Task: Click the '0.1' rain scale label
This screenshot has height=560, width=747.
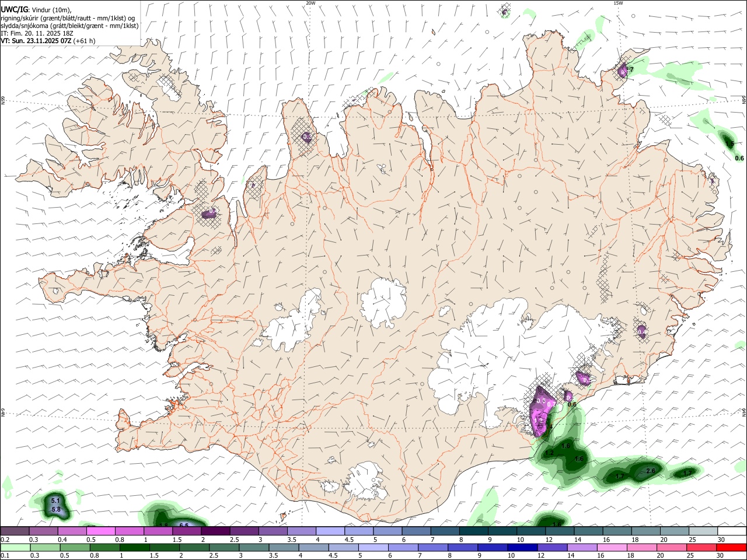Action: [5, 556]
